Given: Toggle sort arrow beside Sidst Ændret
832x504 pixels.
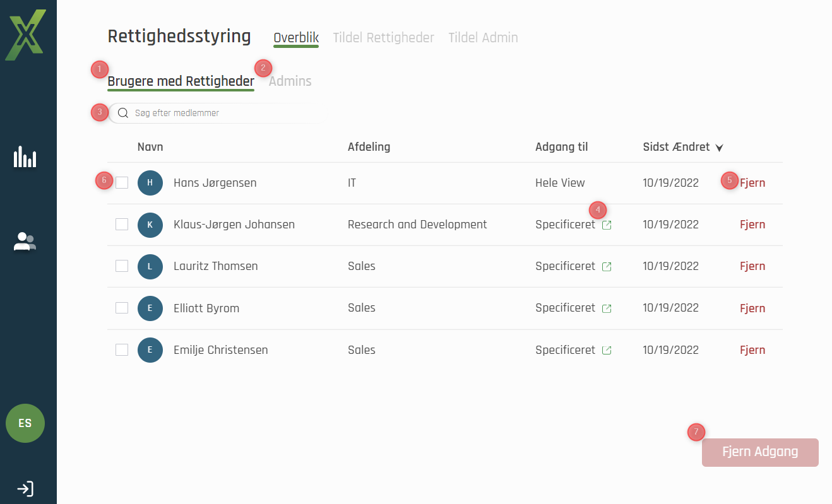Looking at the screenshot, I should pyautogui.click(x=719, y=148).
